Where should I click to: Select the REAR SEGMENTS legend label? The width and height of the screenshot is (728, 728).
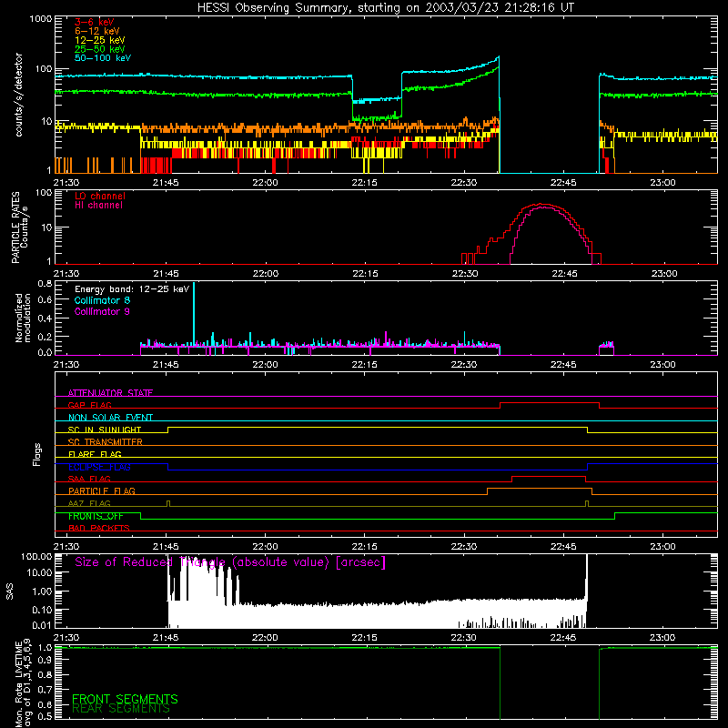click(x=121, y=709)
